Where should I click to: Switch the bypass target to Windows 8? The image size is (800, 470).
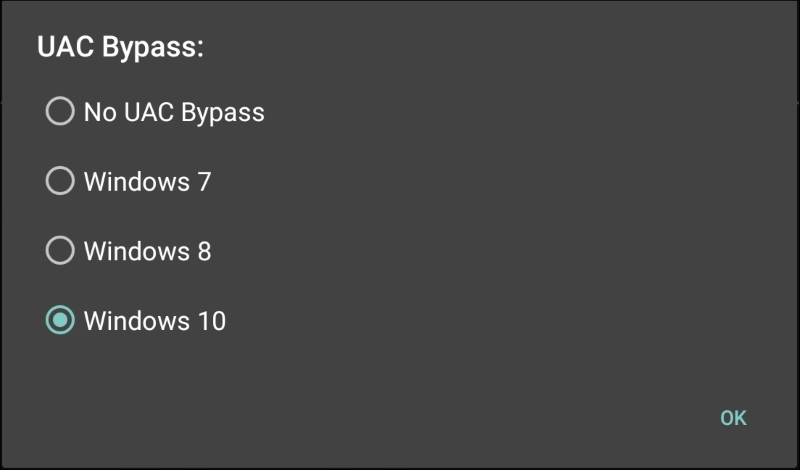tap(60, 250)
